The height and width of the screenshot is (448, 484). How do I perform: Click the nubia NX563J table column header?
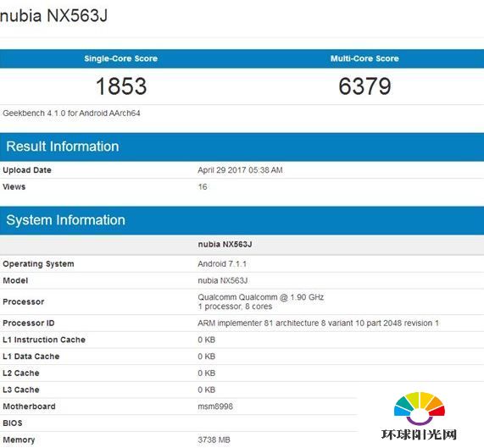(x=225, y=245)
